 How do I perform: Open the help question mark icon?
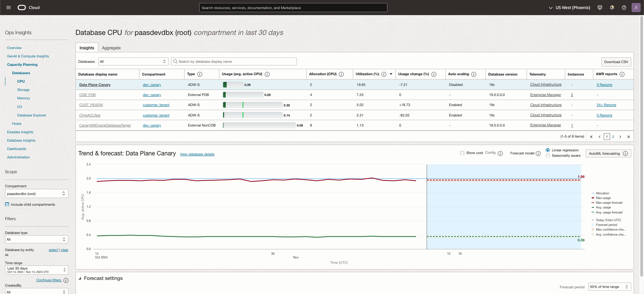624,7
